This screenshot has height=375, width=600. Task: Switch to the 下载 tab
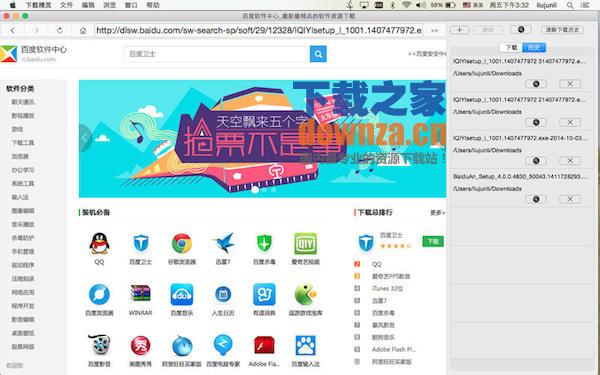point(511,47)
